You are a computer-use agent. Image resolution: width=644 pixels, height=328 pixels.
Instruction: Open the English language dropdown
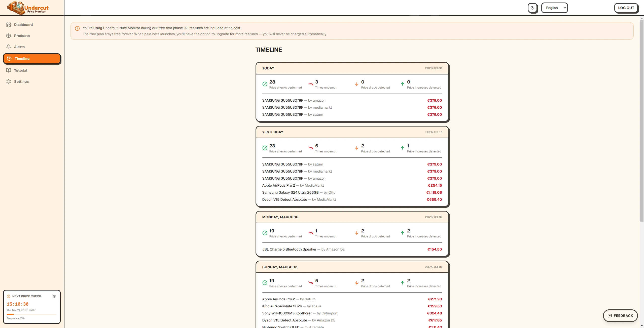(x=554, y=8)
